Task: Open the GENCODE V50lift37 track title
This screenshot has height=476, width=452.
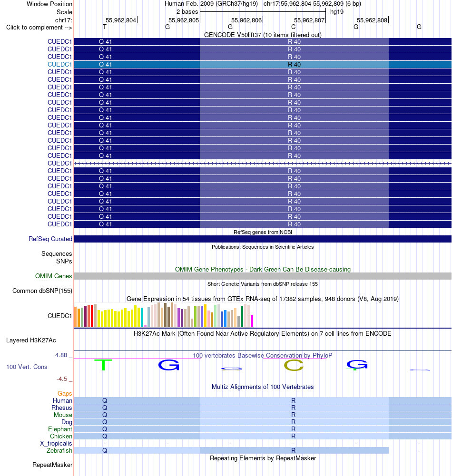Action: click(x=263, y=35)
